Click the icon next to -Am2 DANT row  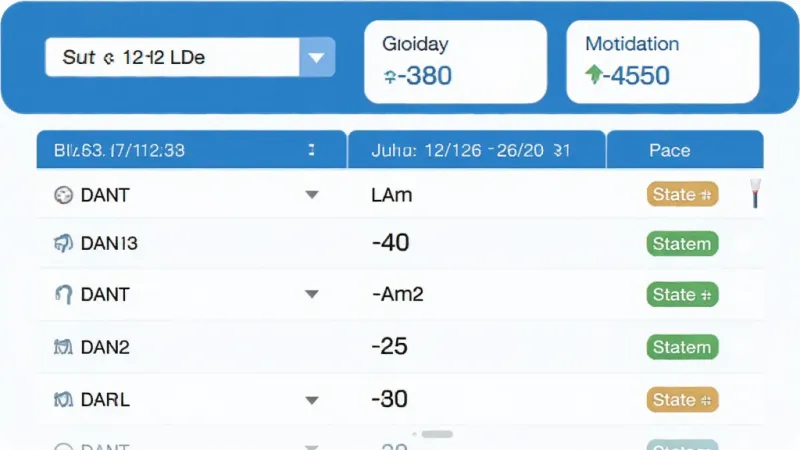(63, 294)
